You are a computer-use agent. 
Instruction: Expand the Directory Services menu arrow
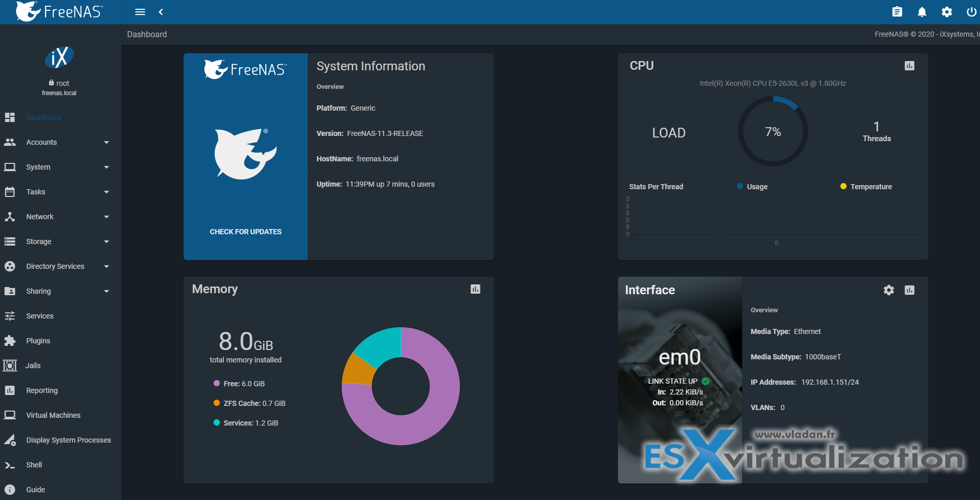(107, 266)
